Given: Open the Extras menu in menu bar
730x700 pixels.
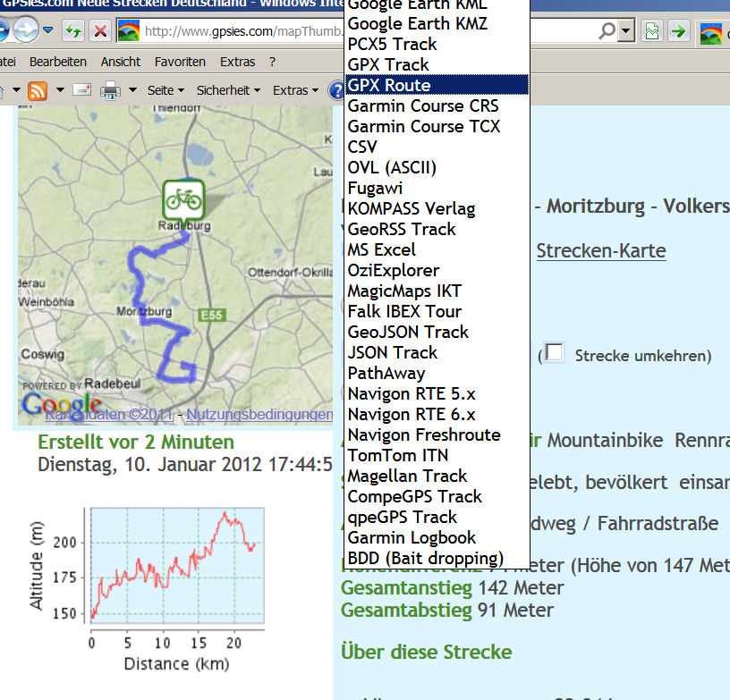Looking at the screenshot, I should point(237,62).
